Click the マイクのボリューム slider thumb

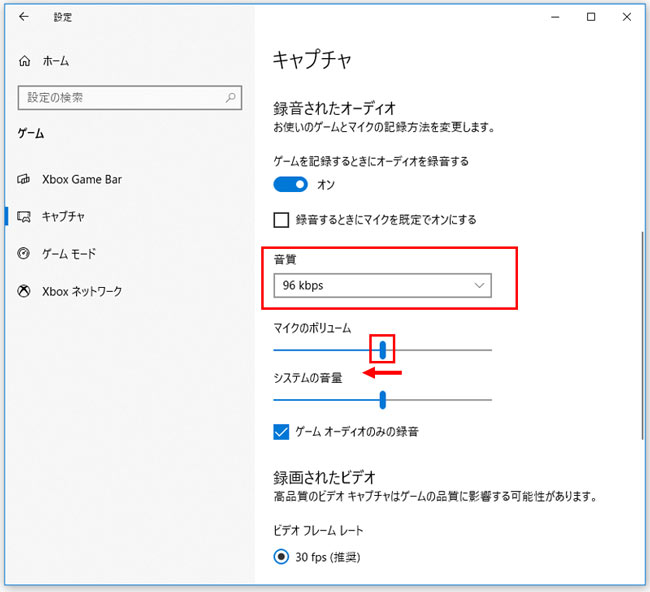(x=383, y=350)
